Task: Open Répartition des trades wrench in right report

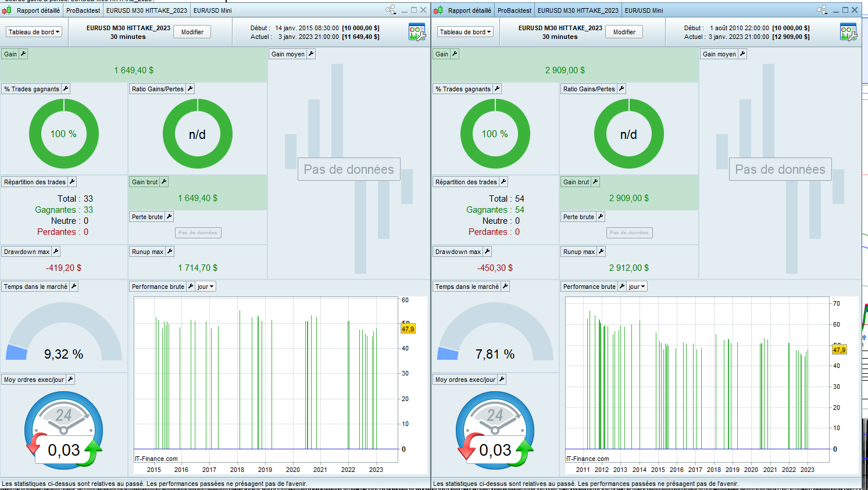Action: point(503,182)
